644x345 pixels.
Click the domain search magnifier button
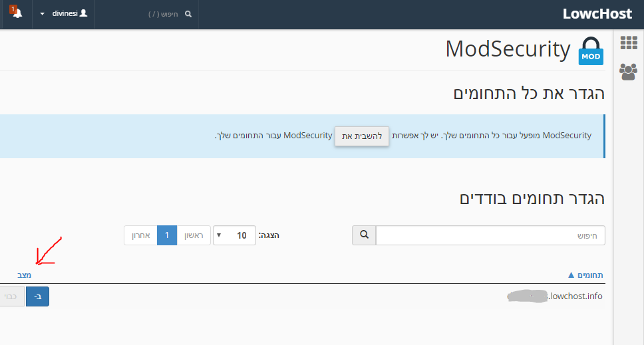click(x=364, y=235)
